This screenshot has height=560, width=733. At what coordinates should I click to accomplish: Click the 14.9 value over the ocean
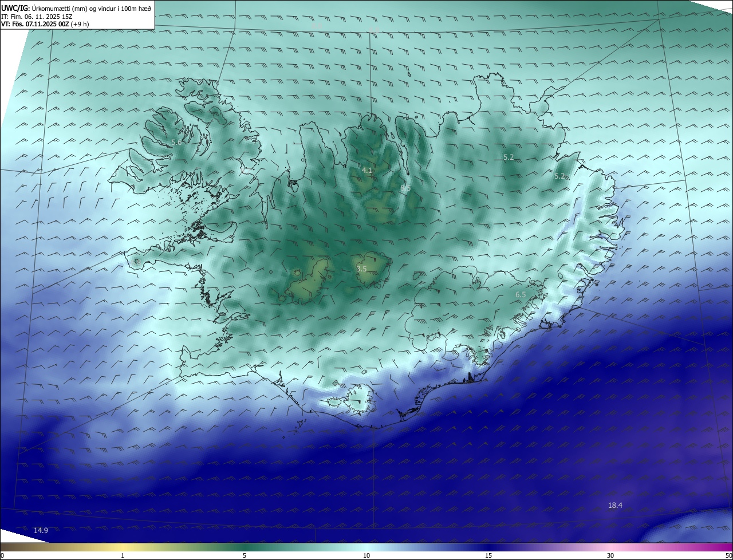click(x=41, y=530)
